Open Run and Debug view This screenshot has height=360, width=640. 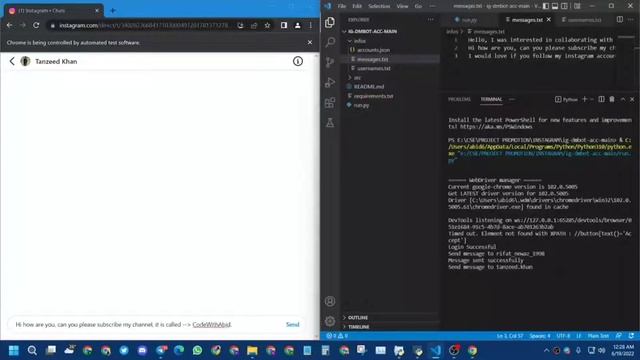[x=330, y=82]
